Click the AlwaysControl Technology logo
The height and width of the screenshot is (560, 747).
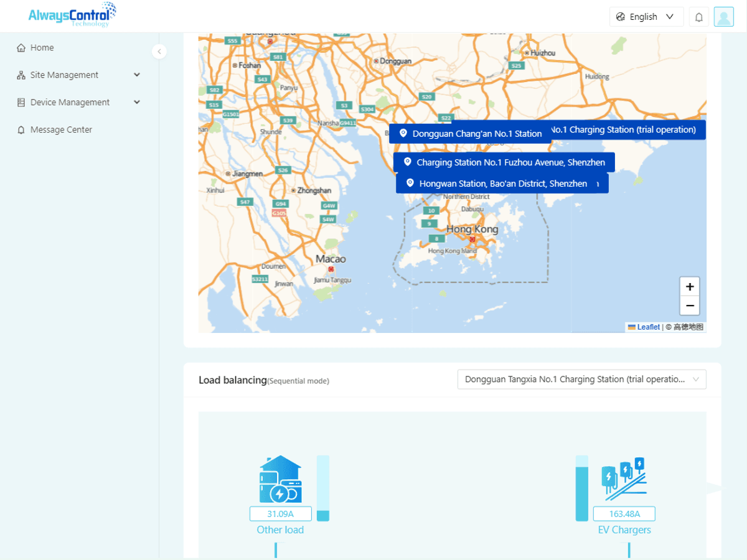[x=72, y=14]
